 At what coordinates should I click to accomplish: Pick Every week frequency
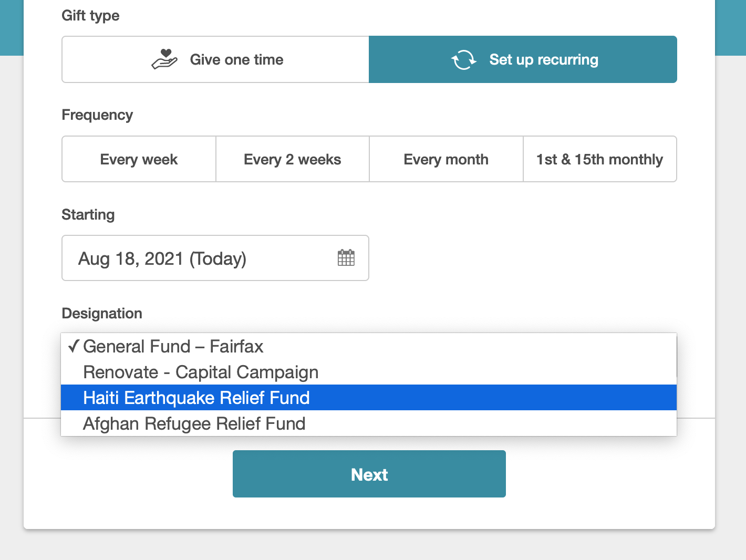click(139, 159)
